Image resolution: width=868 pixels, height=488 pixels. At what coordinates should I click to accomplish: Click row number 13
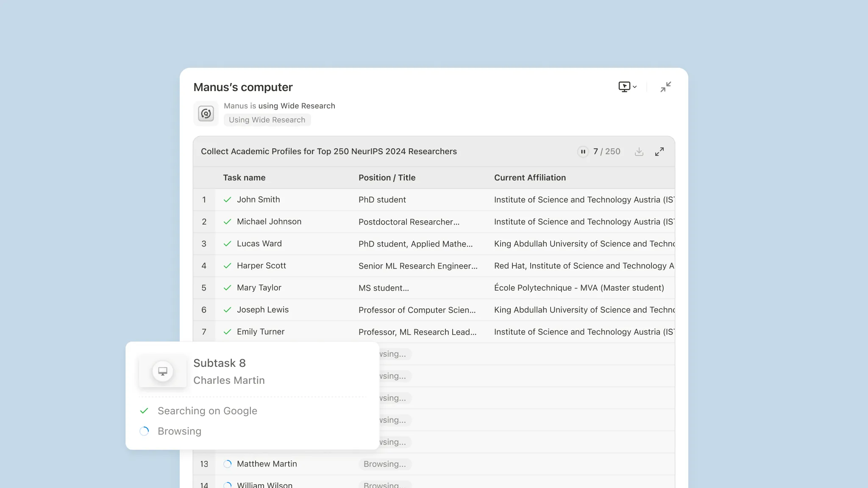click(x=204, y=464)
